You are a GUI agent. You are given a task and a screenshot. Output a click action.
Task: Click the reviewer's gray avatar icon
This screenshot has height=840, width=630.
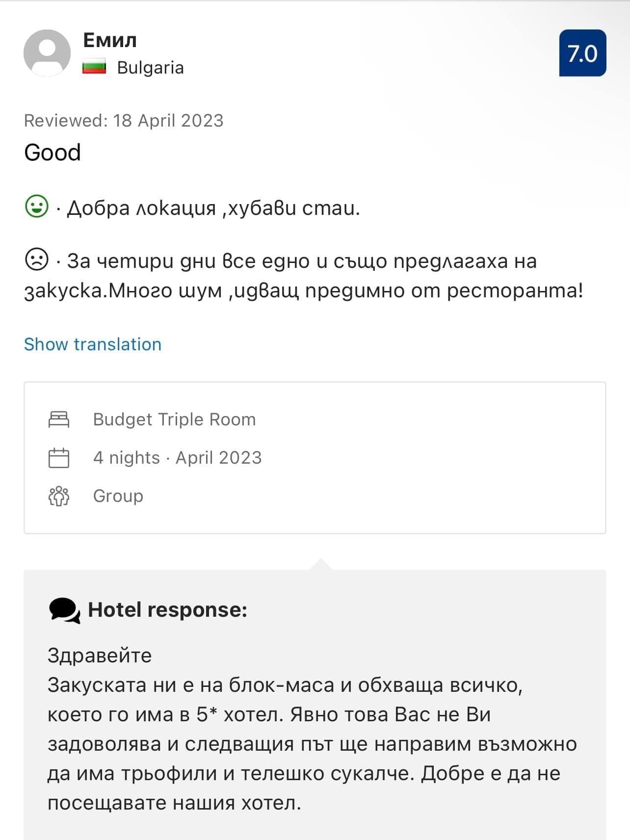coord(47,53)
